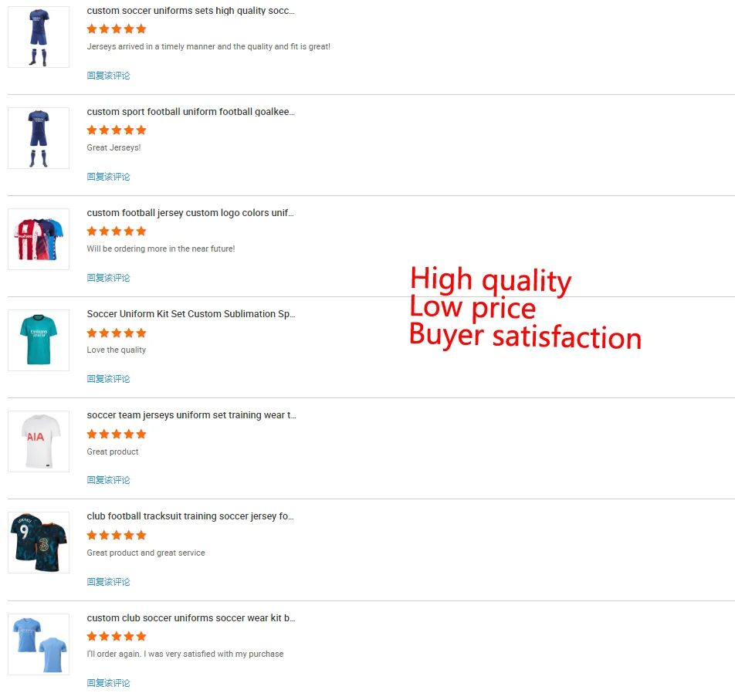Open the navy kit thumbnail beside 'custom soccer uniforms sets'
Image resolution: width=735 pixels, height=700 pixels.
pyautogui.click(x=39, y=37)
